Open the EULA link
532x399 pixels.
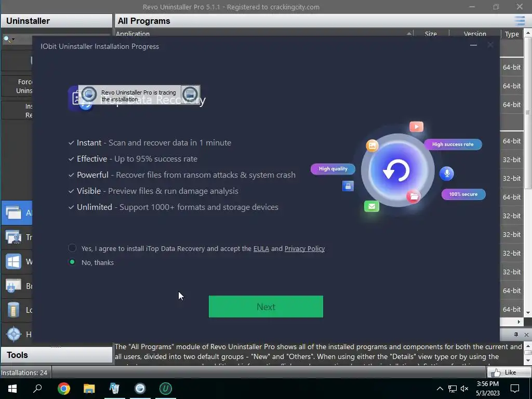[x=261, y=249]
